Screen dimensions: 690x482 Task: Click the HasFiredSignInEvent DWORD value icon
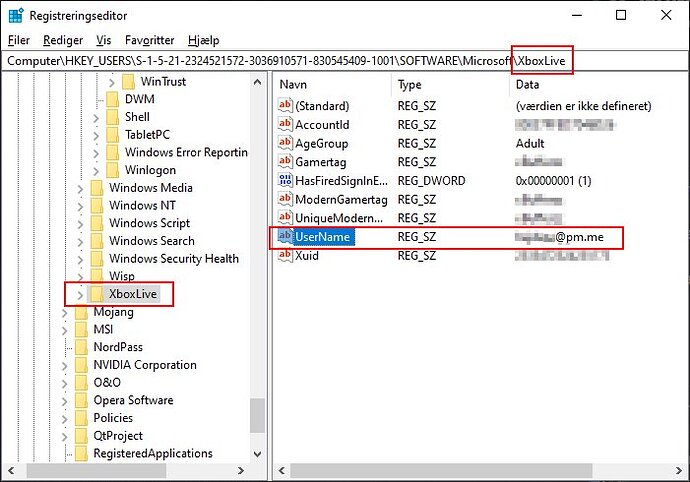point(284,181)
